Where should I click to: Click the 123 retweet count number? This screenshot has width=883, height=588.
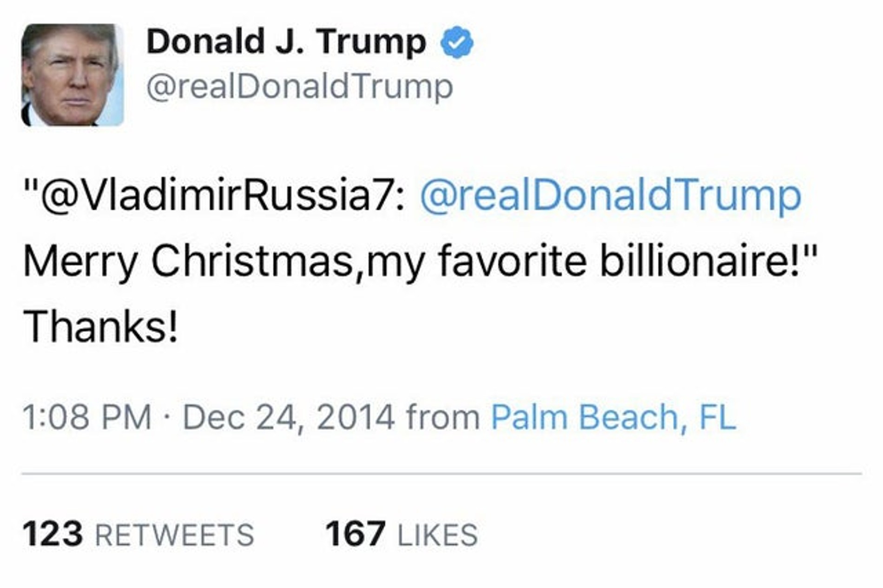click(53, 534)
